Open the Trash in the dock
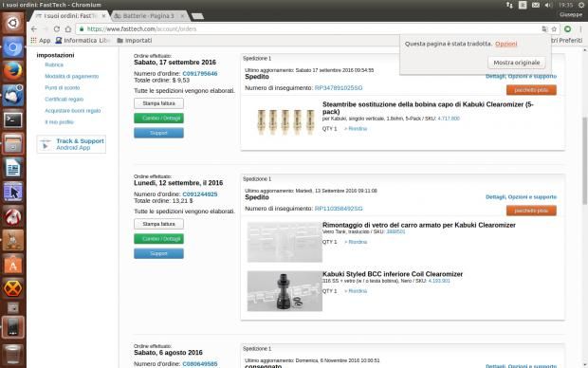 (x=12, y=354)
